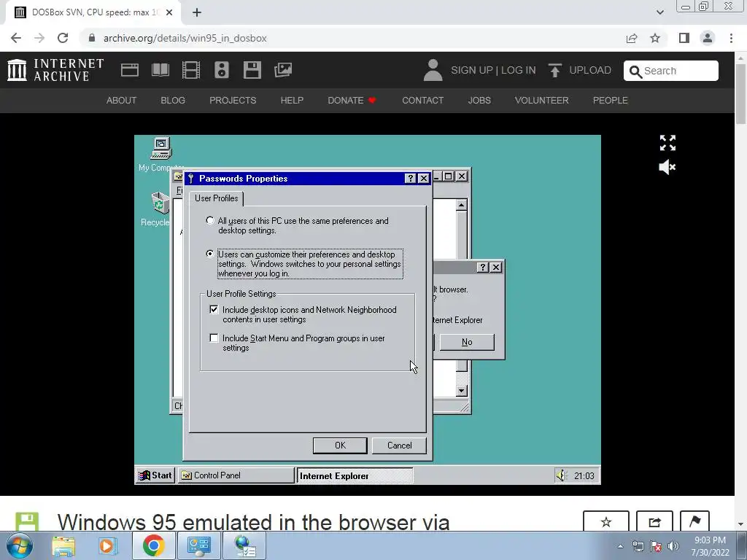This screenshot has height=560, width=747.
Task: Switch to Control Panel taskbar button
Action: (x=236, y=475)
